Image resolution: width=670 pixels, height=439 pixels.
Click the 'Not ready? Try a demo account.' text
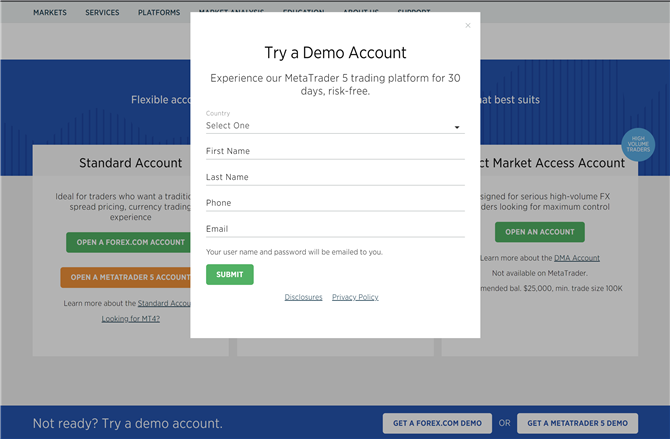tap(128, 424)
